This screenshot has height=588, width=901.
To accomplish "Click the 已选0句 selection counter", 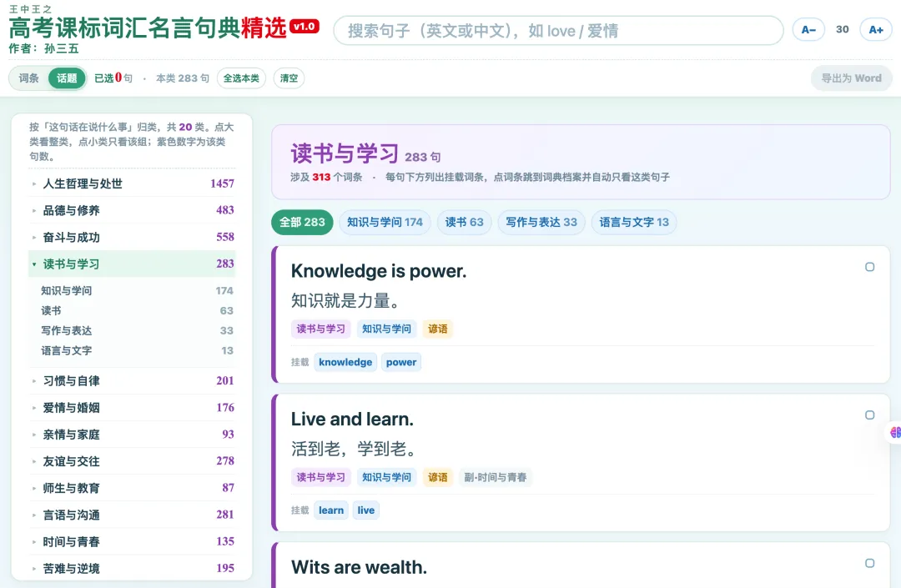I will [113, 78].
